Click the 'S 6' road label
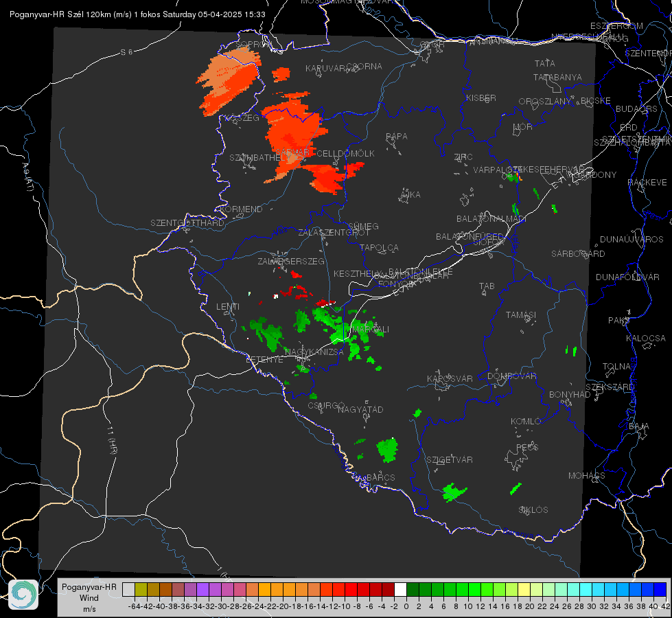Image resolution: width=672 pixels, height=618 pixels. [x=127, y=52]
